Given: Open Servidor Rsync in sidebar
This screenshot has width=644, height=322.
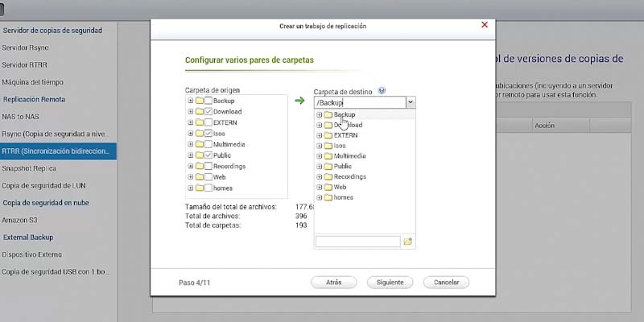Looking at the screenshot, I should [x=26, y=47].
